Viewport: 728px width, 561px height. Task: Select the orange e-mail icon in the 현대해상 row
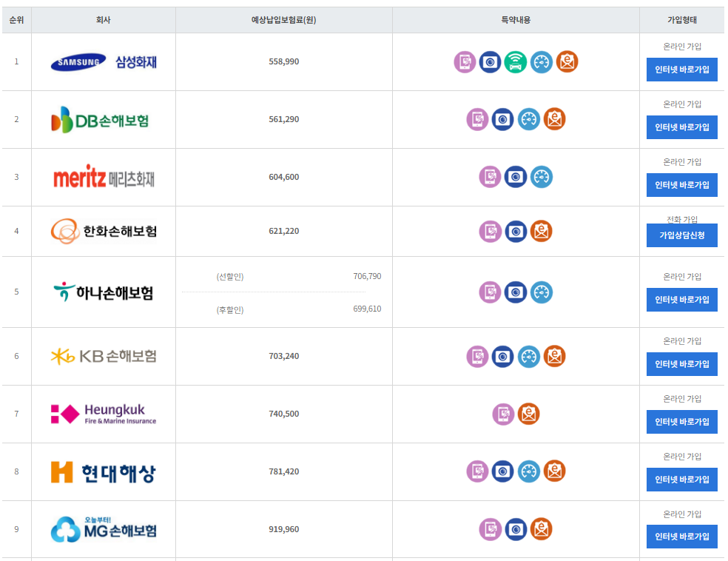[554, 471]
